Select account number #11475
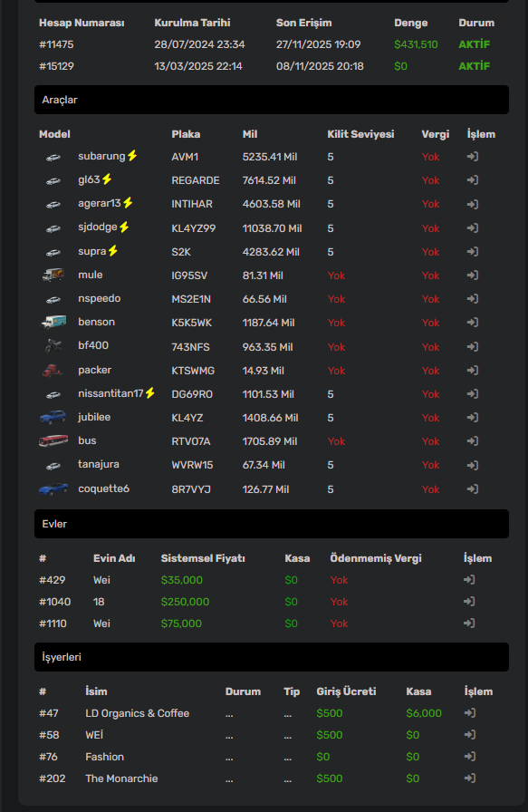Viewport: 528px width, 812px height. [56, 44]
